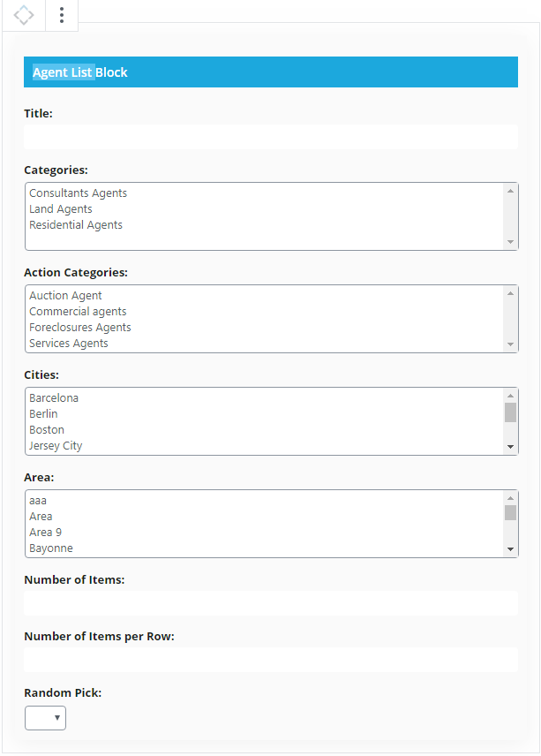The width and height of the screenshot is (541, 756).
Task: Click the Title input field
Action: [x=271, y=137]
